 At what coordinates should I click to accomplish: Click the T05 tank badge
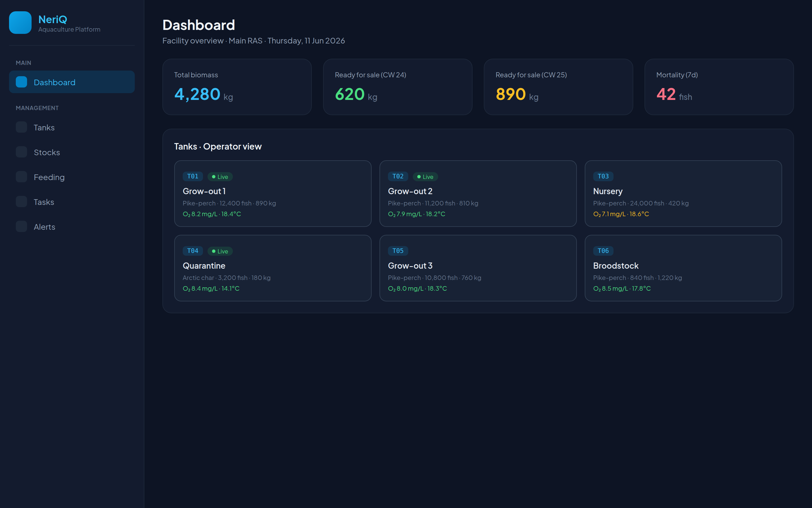click(x=398, y=251)
